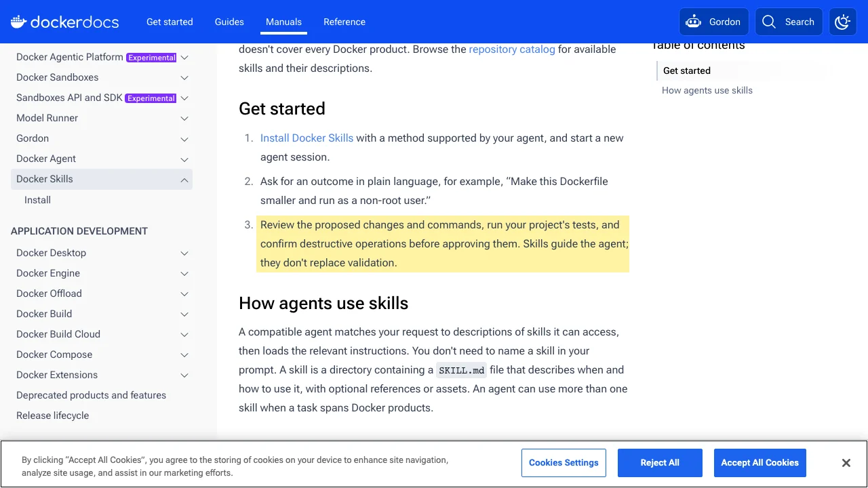Open Docker Engine sidebar link
868x488 pixels.
pos(48,273)
